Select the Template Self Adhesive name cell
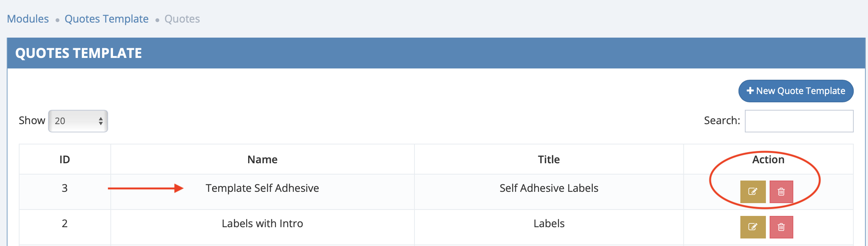 click(262, 188)
